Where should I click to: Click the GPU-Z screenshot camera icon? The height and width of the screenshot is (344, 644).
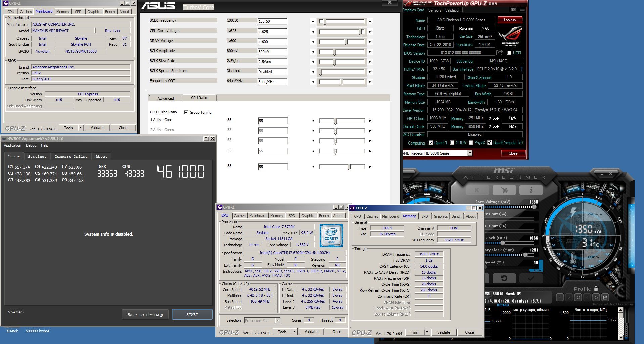(513, 10)
